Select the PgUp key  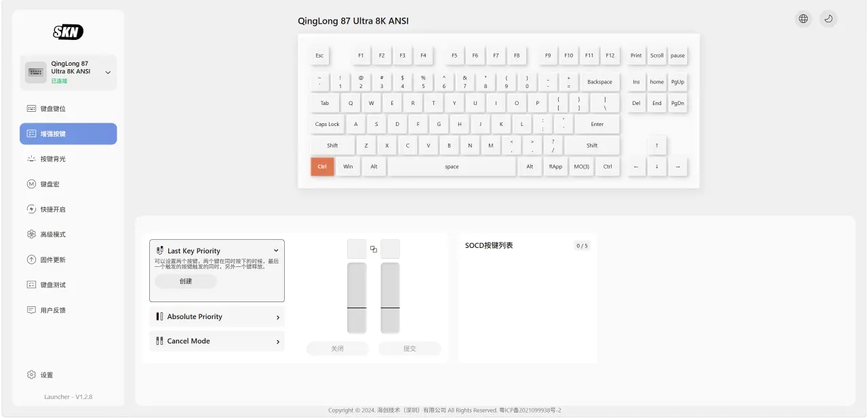[x=677, y=81]
